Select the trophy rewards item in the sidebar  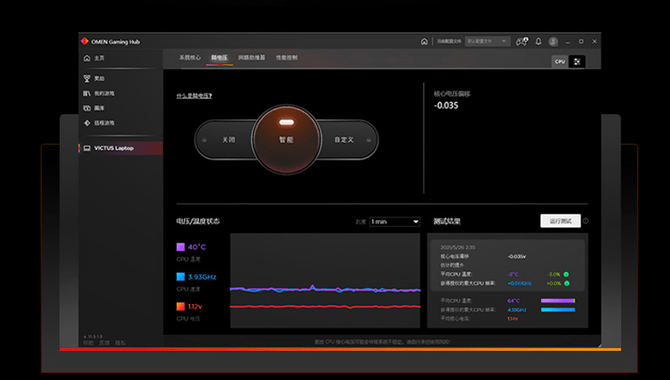point(87,79)
